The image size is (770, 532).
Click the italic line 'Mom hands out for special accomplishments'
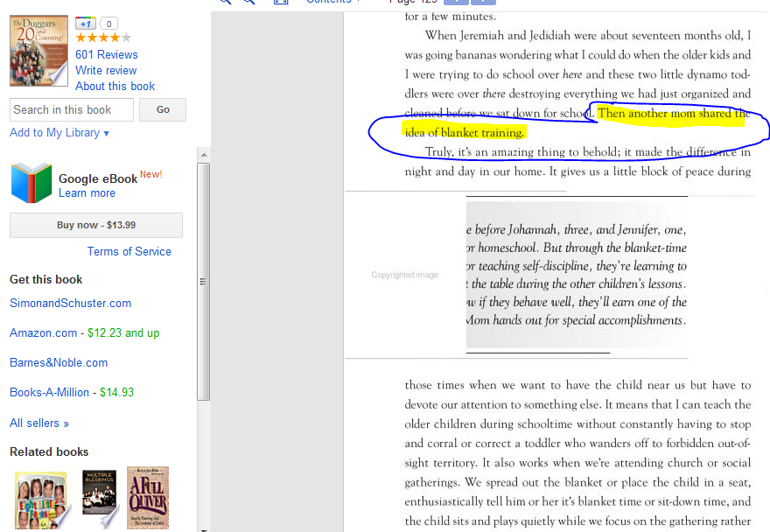click(x=576, y=320)
